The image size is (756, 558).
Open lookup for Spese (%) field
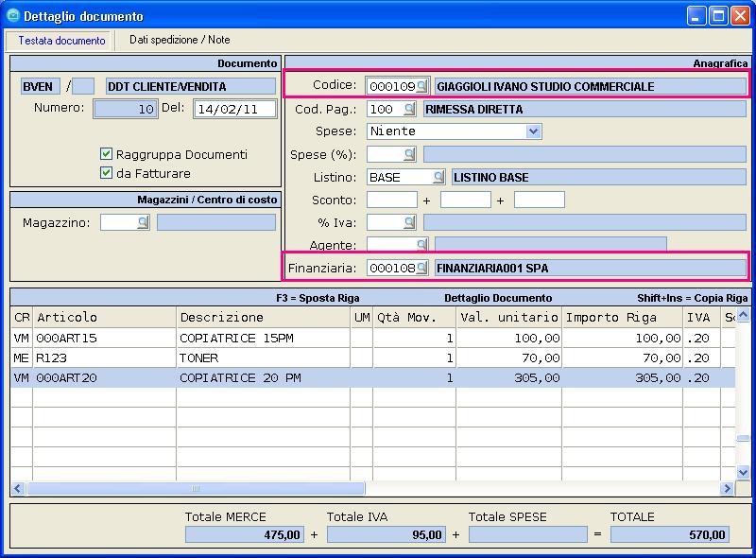[x=409, y=154]
